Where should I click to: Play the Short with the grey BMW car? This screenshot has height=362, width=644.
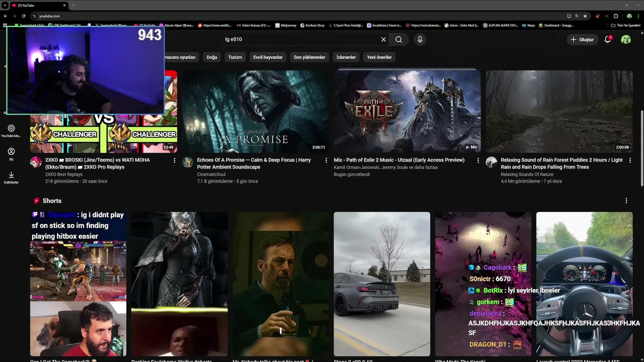[x=382, y=284]
